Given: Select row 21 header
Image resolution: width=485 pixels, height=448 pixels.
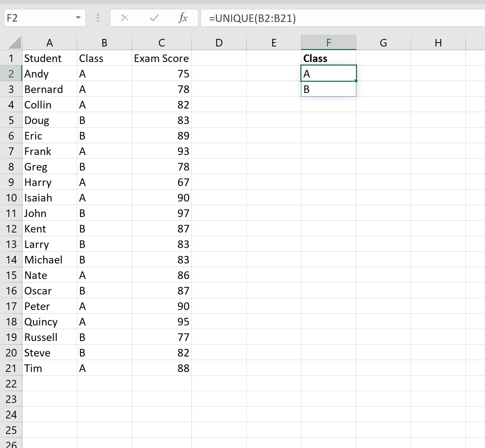Looking at the screenshot, I should pos(11,368).
